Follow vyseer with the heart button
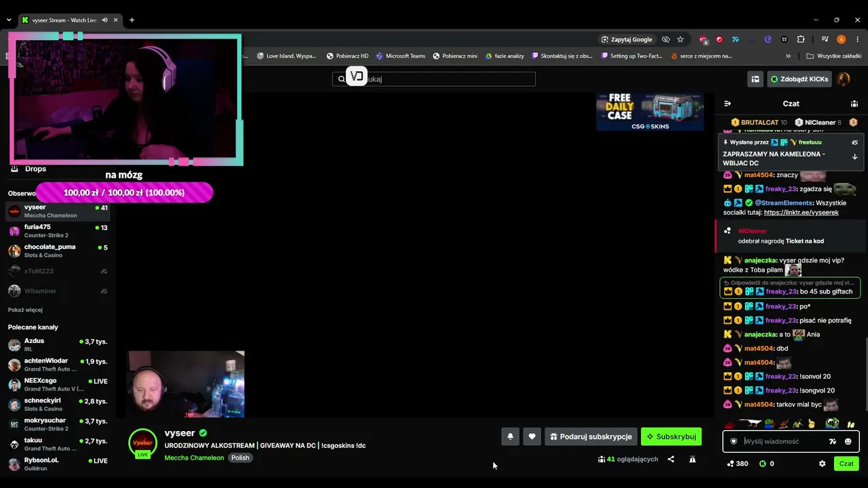Image resolution: width=868 pixels, height=488 pixels. point(532,436)
